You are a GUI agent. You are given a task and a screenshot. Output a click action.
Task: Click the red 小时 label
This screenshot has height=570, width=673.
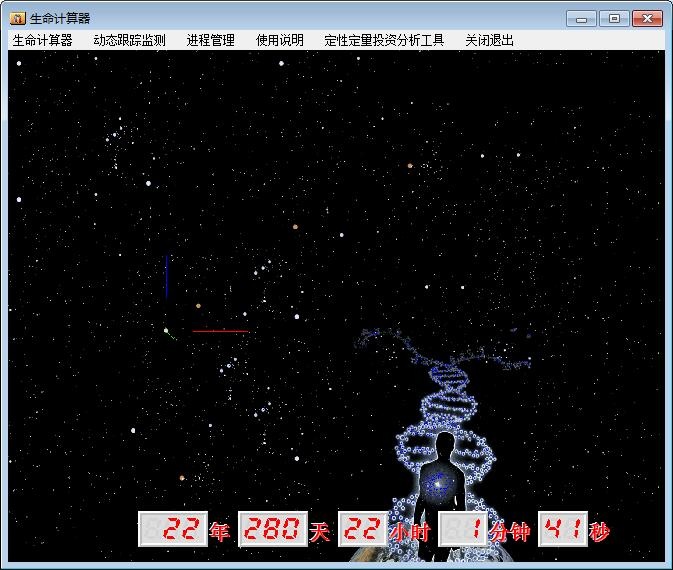tap(410, 532)
